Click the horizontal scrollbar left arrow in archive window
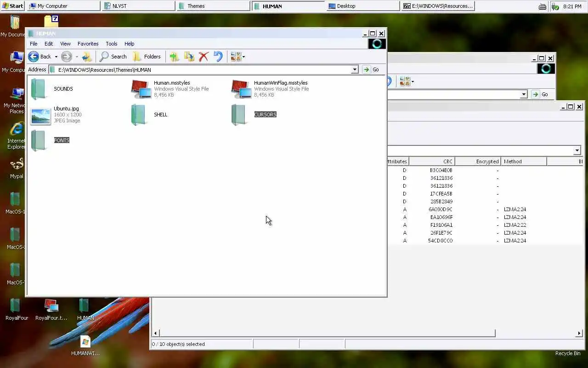The width and height of the screenshot is (588, 368). 155,333
